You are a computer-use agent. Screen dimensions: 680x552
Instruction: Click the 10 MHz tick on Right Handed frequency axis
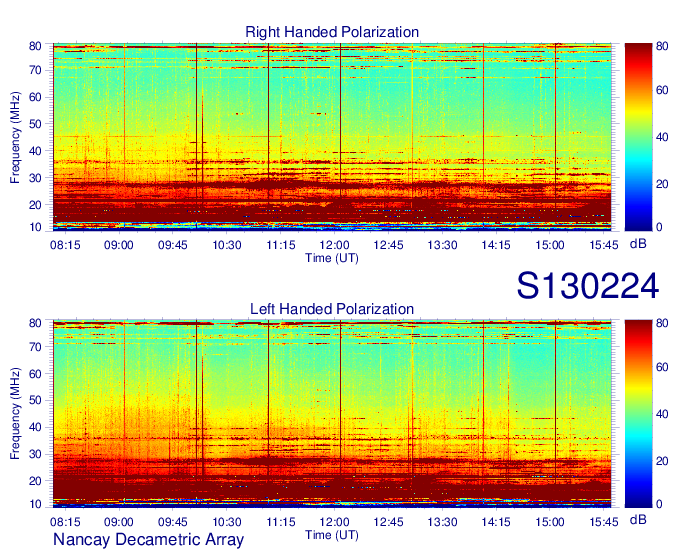(x=36, y=227)
